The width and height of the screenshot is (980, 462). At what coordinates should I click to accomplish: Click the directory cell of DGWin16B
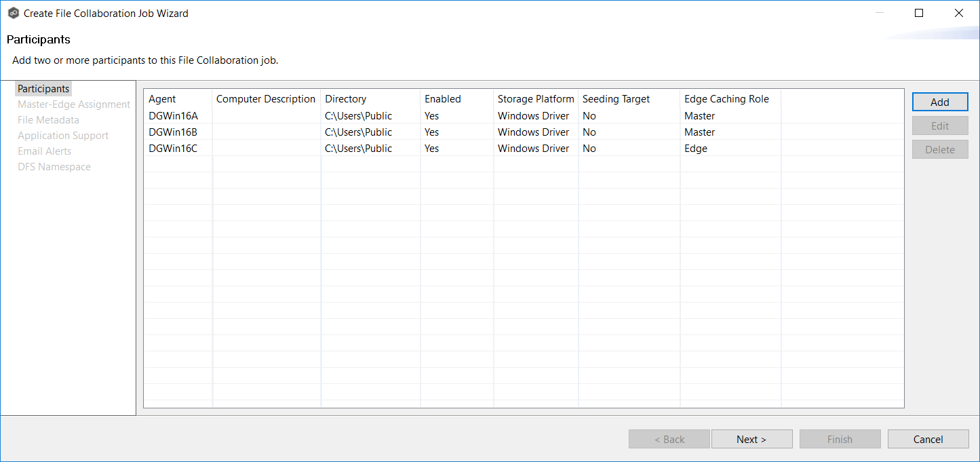coord(359,132)
